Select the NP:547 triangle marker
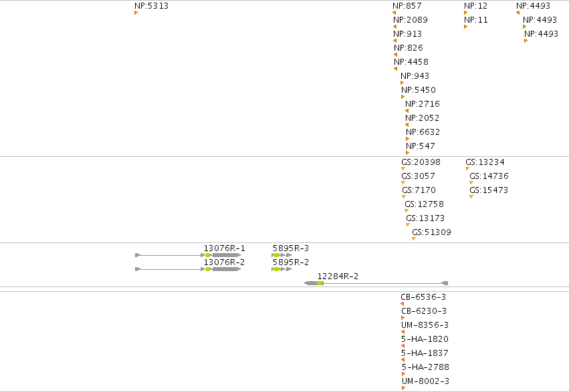The image size is (569, 392). coord(407,153)
